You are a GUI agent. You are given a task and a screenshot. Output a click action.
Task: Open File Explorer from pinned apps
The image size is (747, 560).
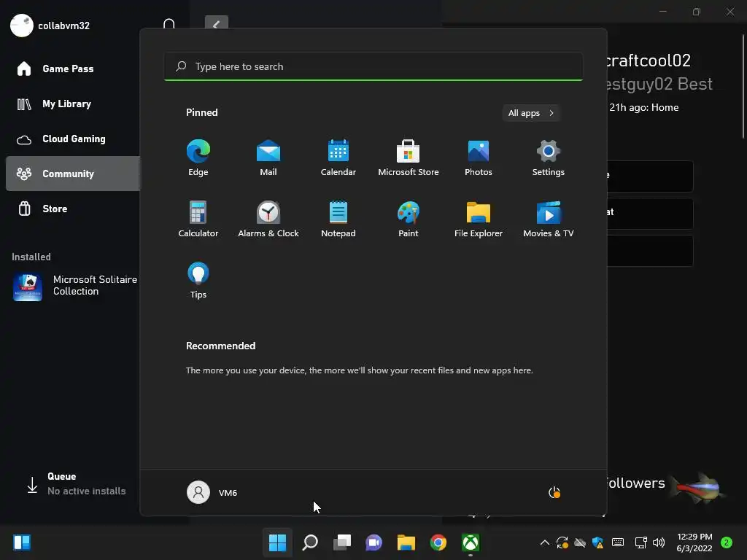click(x=479, y=219)
